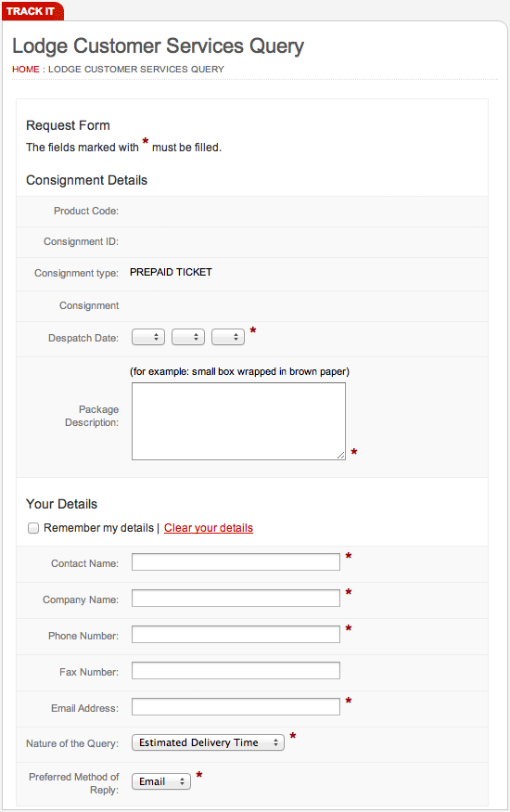Click the Product Code label
This screenshot has width=510, height=812.
[86, 212]
